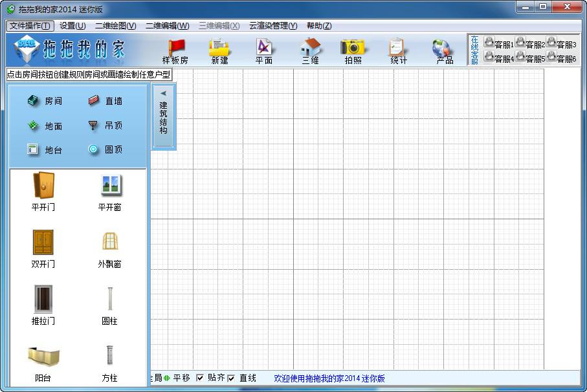Open the 统计 statistics tool

tap(398, 52)
